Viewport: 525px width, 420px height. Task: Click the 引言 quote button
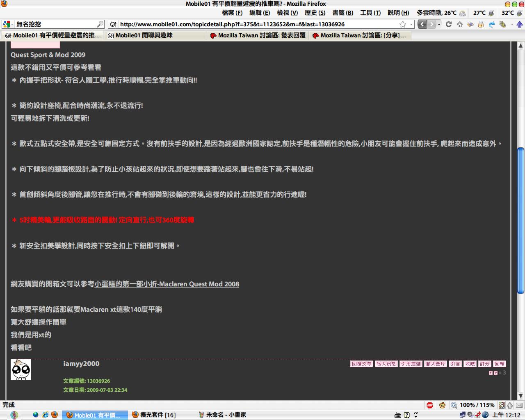pyautogui.click(x=455, y=364)
